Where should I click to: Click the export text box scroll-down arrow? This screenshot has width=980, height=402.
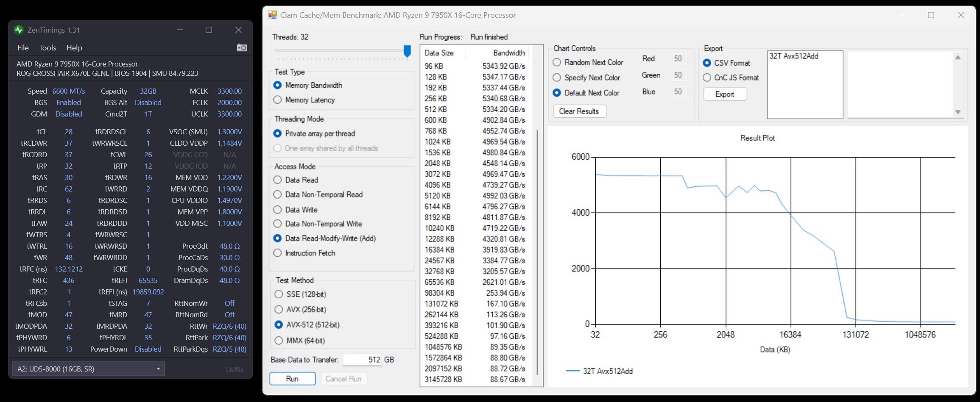[958, 112]
